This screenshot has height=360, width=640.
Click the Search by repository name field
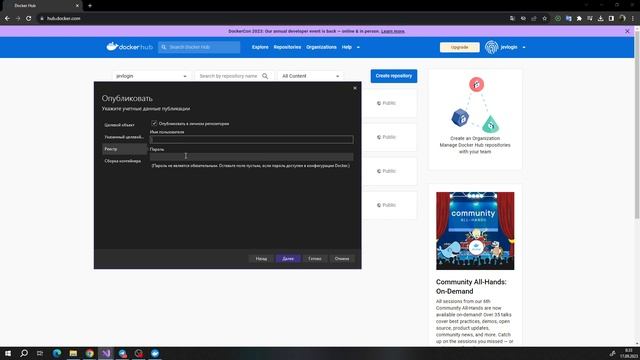pyautogui.click(x=229, y=76)
